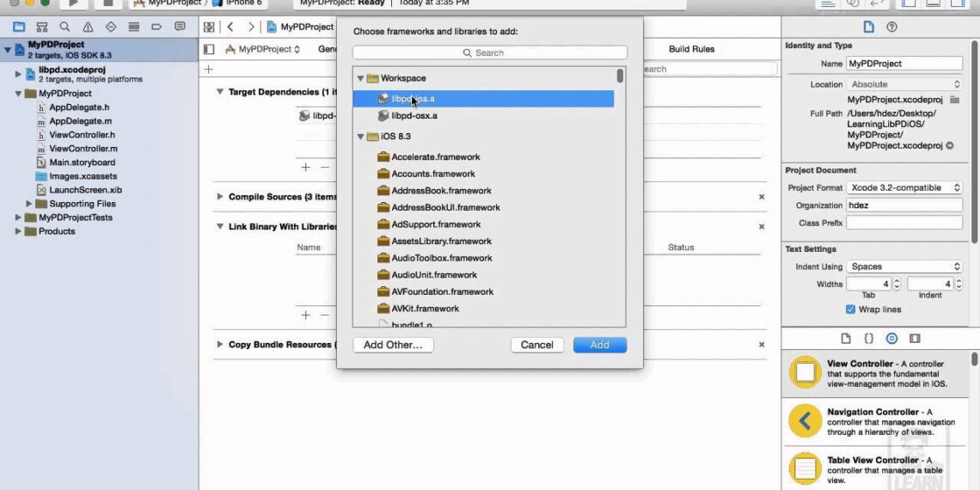The image size is (980, 490).
Task: Go forward with the right chevron
Action: click(x=251, y=27)
